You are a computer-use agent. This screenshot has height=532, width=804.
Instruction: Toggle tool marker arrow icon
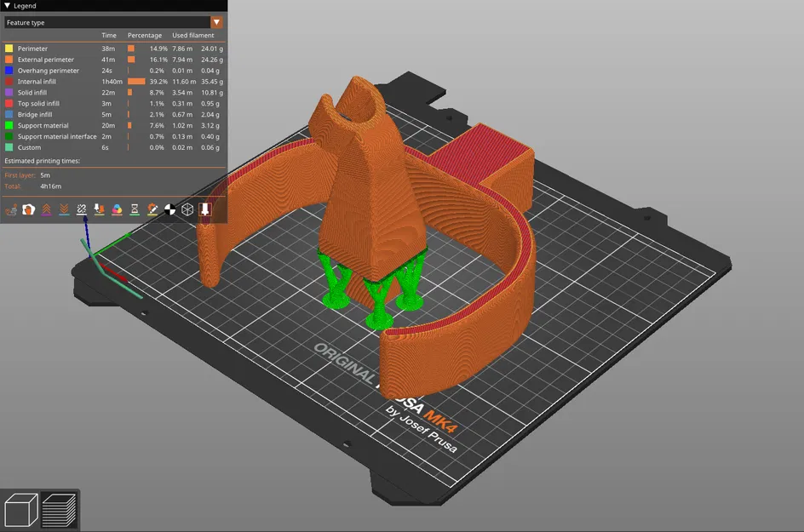(205, 209)
